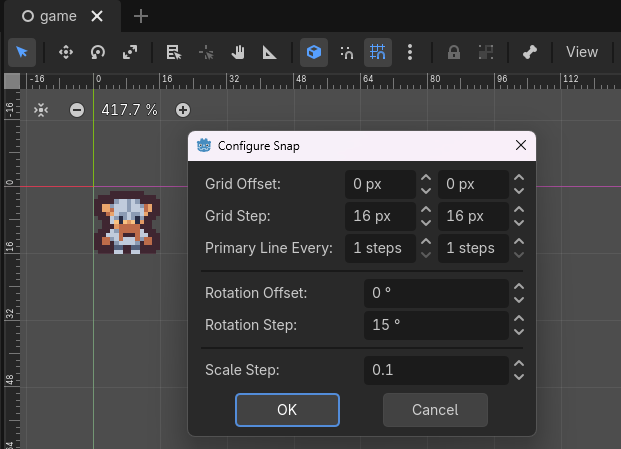The width and height of the screenshot is (621, 449).
Task: Select the Rotate mode tool
Action: point(98,52)
